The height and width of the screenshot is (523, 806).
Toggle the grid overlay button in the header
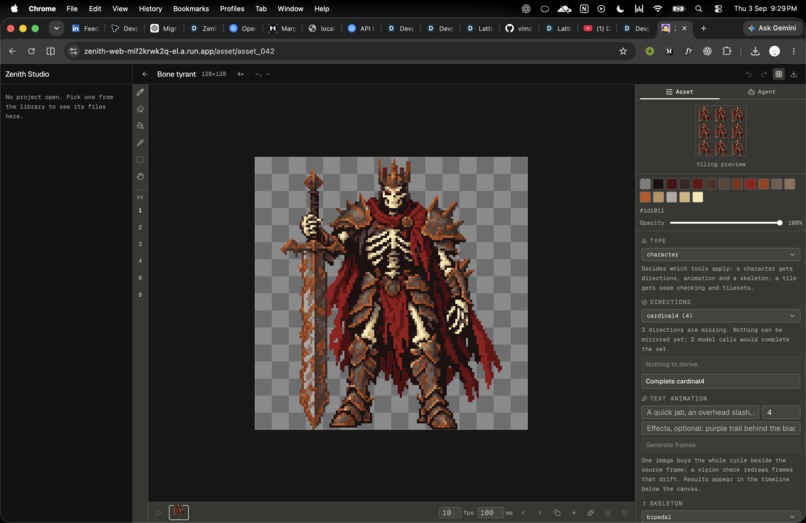(x=779, y=74)
